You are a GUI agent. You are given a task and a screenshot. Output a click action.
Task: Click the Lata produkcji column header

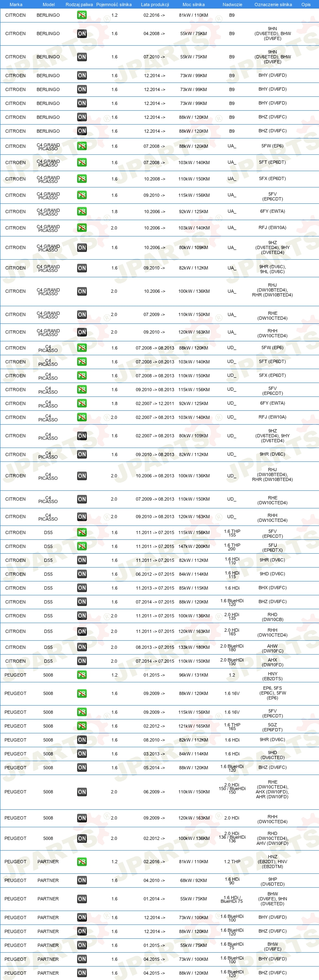point(155,4)
